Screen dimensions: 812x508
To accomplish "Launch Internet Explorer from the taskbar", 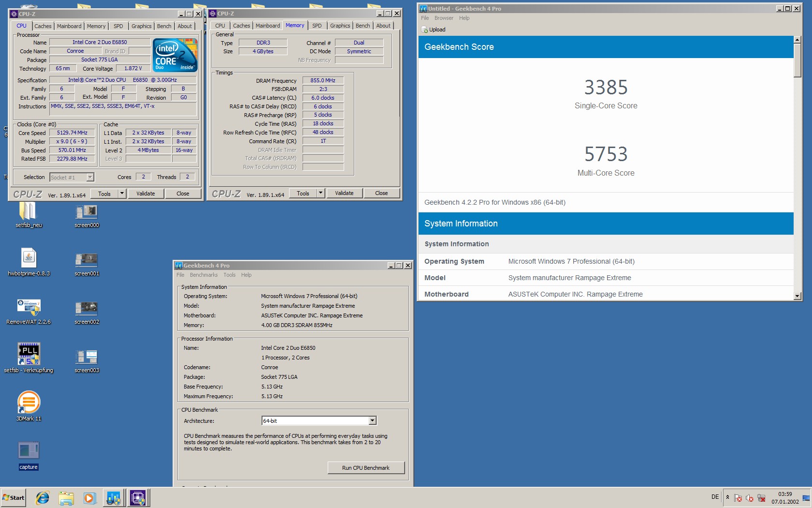I will pos(43,498).
